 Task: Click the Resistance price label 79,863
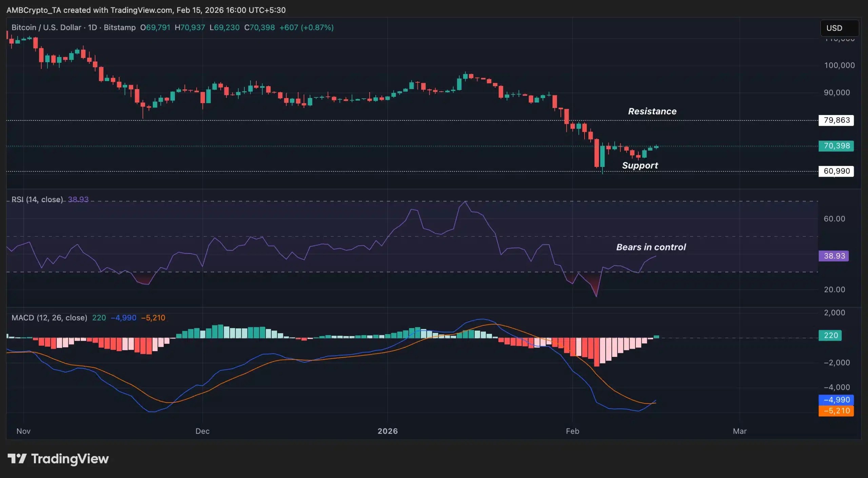(836, 120)
